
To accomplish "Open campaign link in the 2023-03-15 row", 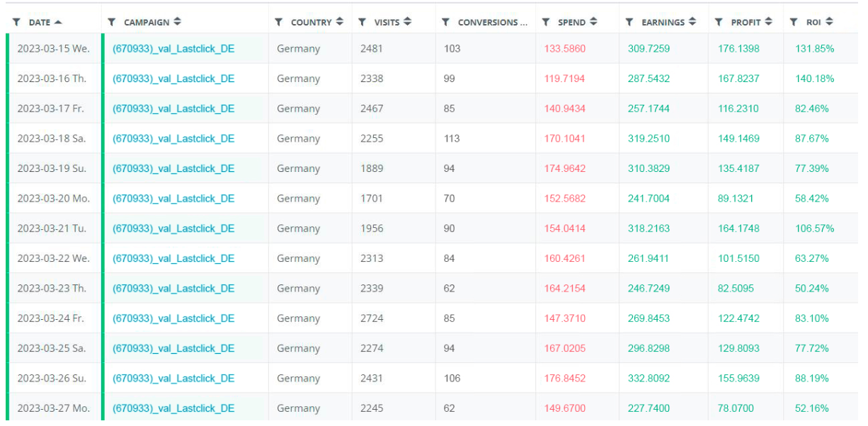I will [173, 49].
